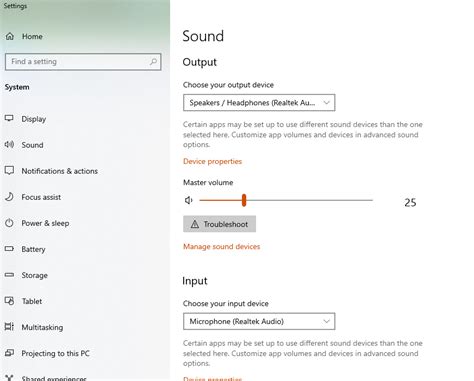Open Notifications & actions settings
This screenshot has width=474, height=381.
pyautogui.click(x=60, y=171)
